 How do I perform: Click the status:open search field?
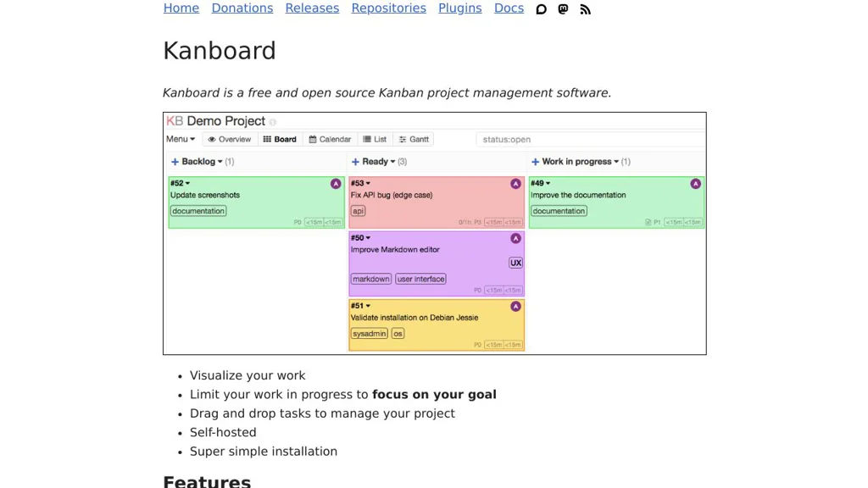click(x=591, y=139)
